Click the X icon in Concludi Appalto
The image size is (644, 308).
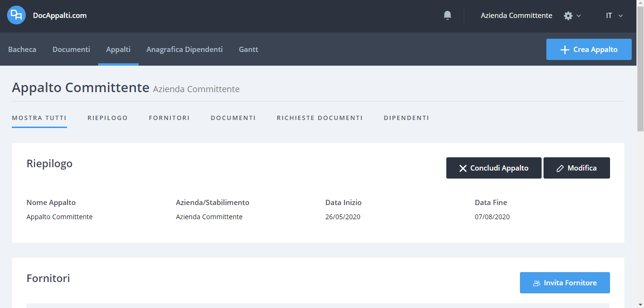[463, 168]
